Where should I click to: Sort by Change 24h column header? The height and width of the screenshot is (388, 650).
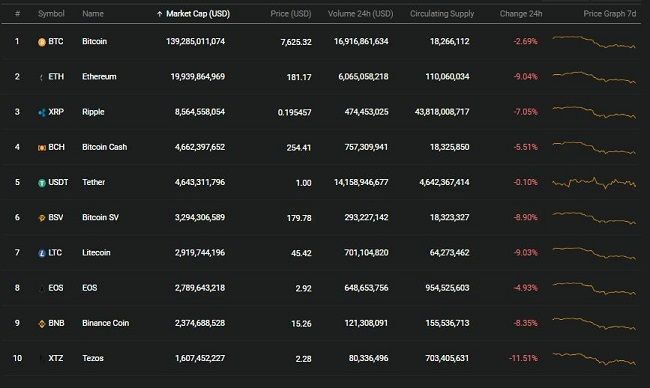(521, 14)
